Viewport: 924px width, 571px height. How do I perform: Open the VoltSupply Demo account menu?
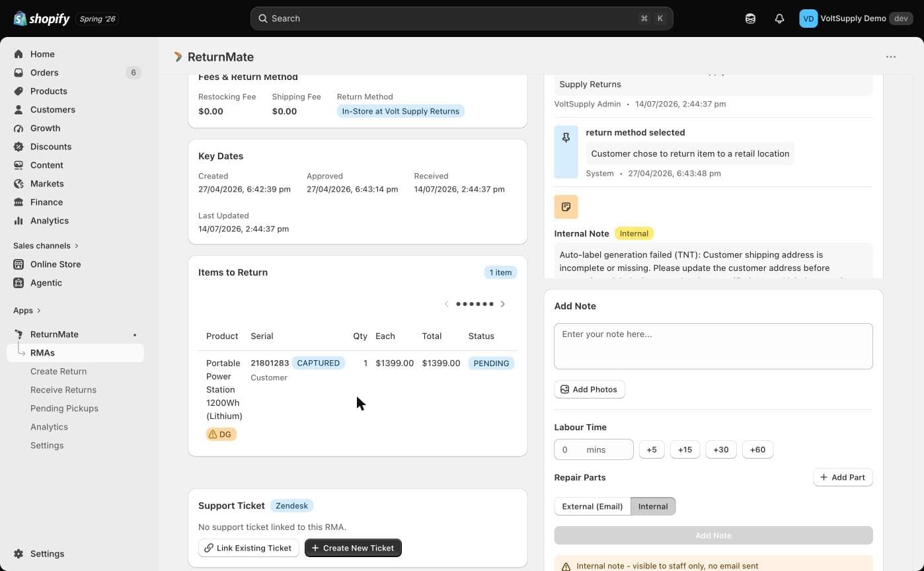click(856, 19)
